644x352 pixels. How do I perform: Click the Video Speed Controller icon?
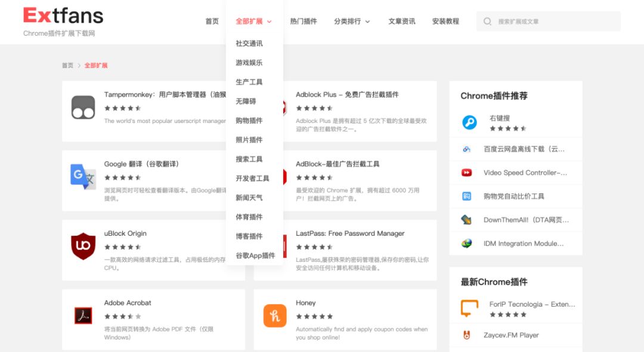click(x=466, y=172)
